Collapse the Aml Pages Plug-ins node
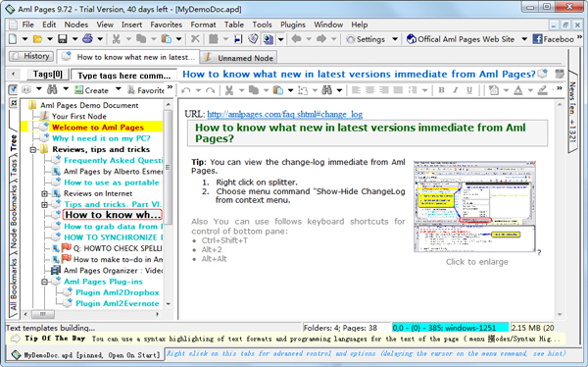The height and width of the screenshot is (367, 588). click(44, 282)
